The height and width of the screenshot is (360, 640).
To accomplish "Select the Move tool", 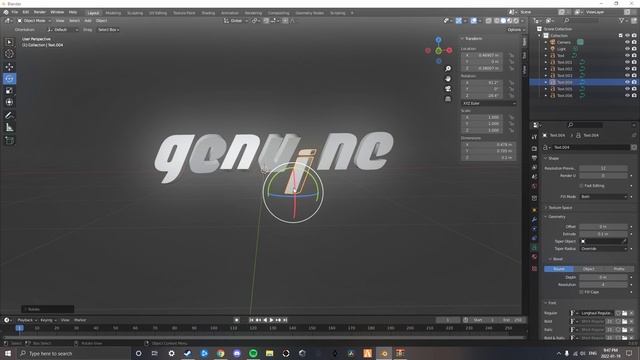I will pos(9,67).
